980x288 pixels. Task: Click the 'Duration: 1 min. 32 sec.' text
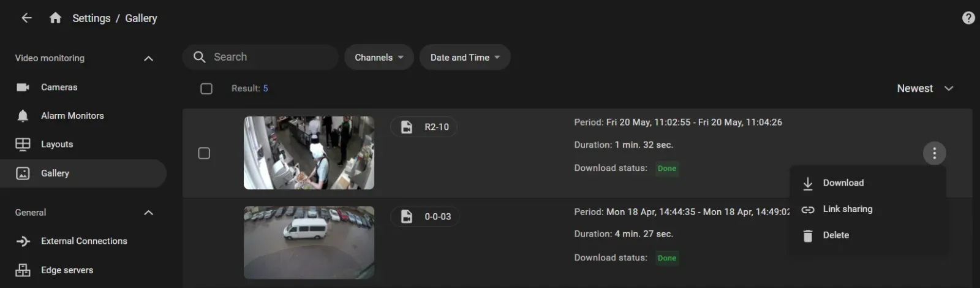pos(624,145)
